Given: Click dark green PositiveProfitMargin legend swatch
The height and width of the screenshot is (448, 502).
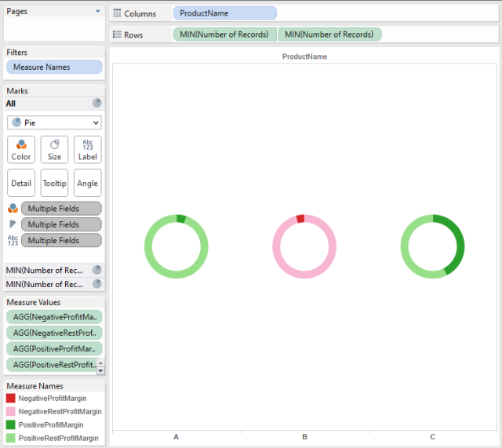Looking at the screenshot, I should 10,424.
